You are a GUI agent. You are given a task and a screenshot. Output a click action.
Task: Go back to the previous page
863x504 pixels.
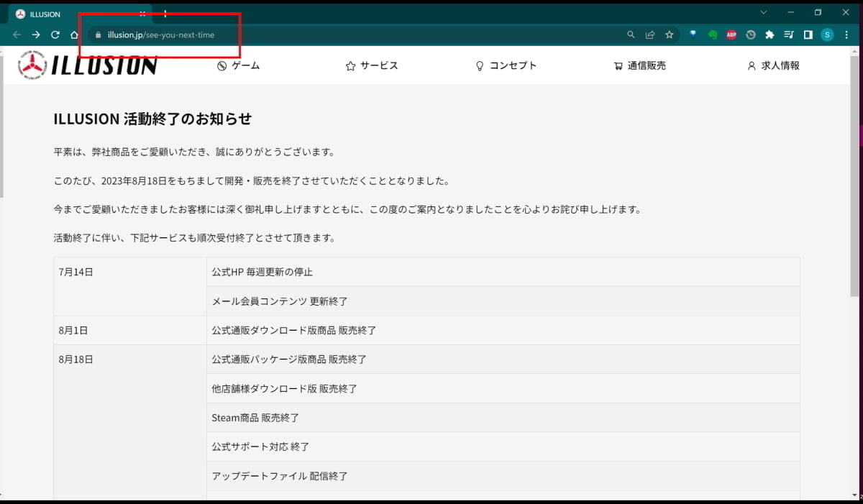(x=17, y=35)
